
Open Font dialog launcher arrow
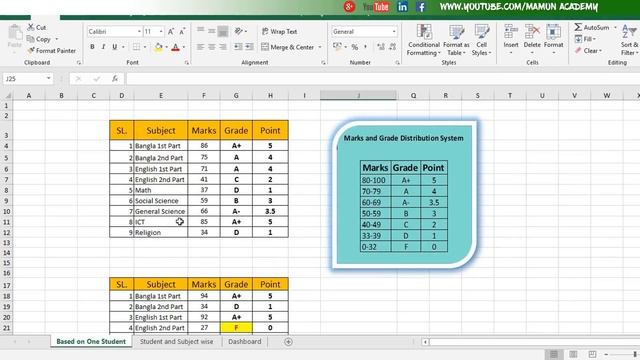187,63
